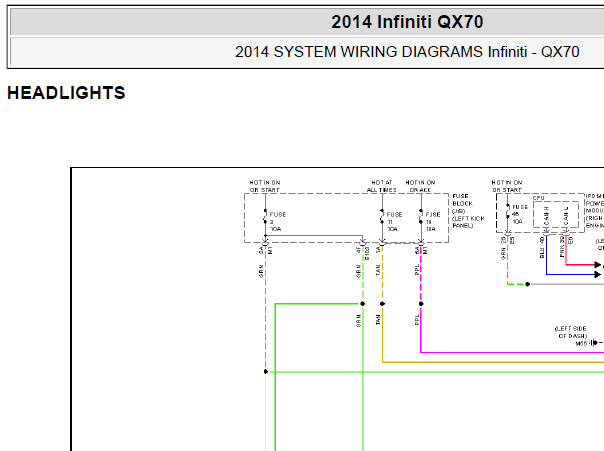The image size is (604, 451).
Task: Select the PNK wire label
Action: click(x=562, y=252)
